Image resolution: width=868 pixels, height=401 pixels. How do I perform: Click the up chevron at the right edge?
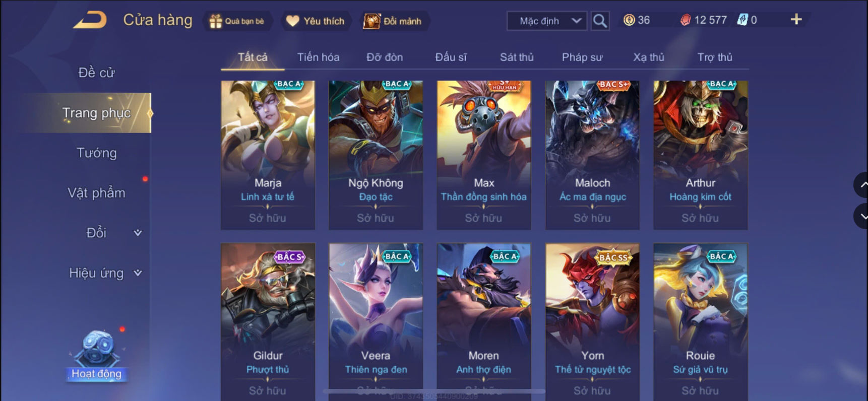(861, 185)
